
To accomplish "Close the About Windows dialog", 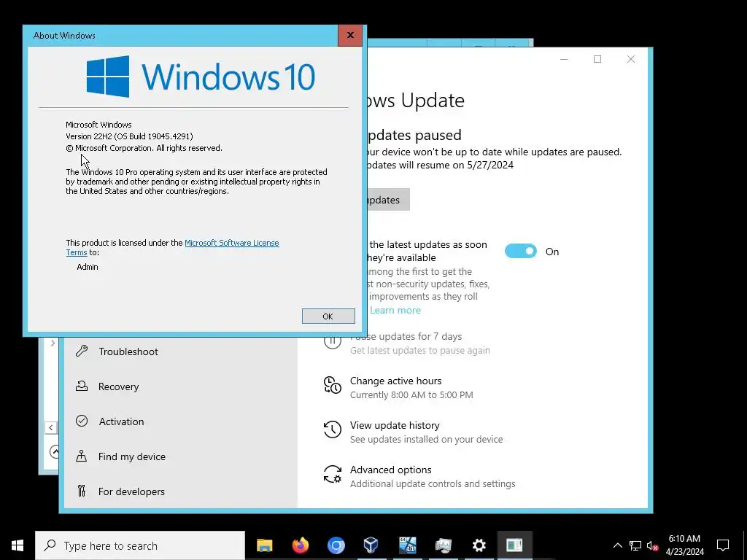I will (350, 35).
